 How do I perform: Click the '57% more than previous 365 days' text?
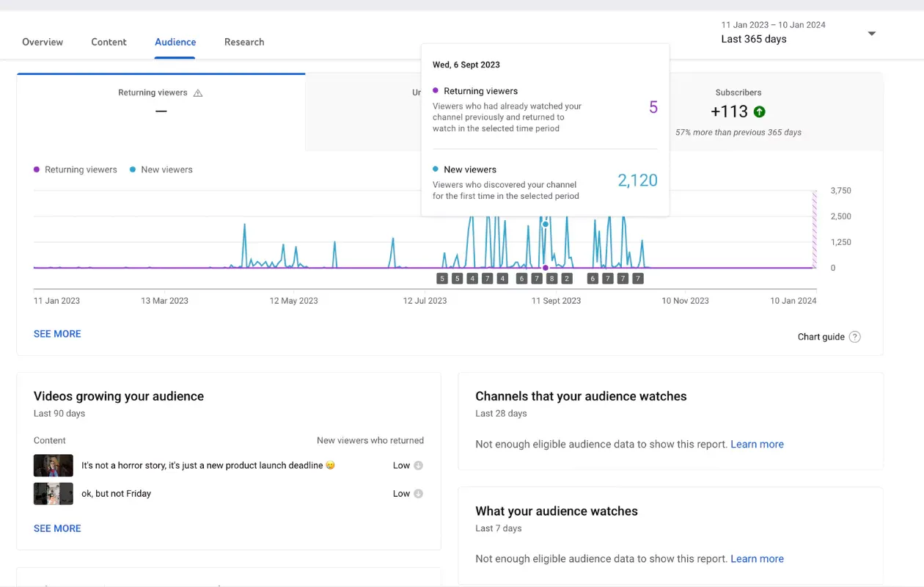738,133
